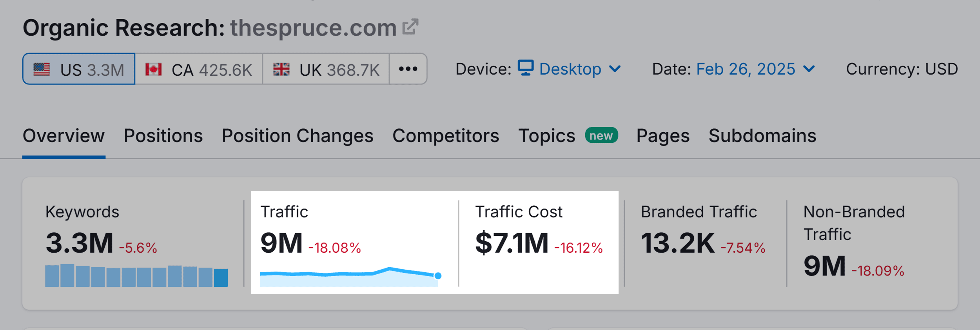Open thespruce.com external link icon
Viewport: 980px width, 330px height.
tap(410, 27)
